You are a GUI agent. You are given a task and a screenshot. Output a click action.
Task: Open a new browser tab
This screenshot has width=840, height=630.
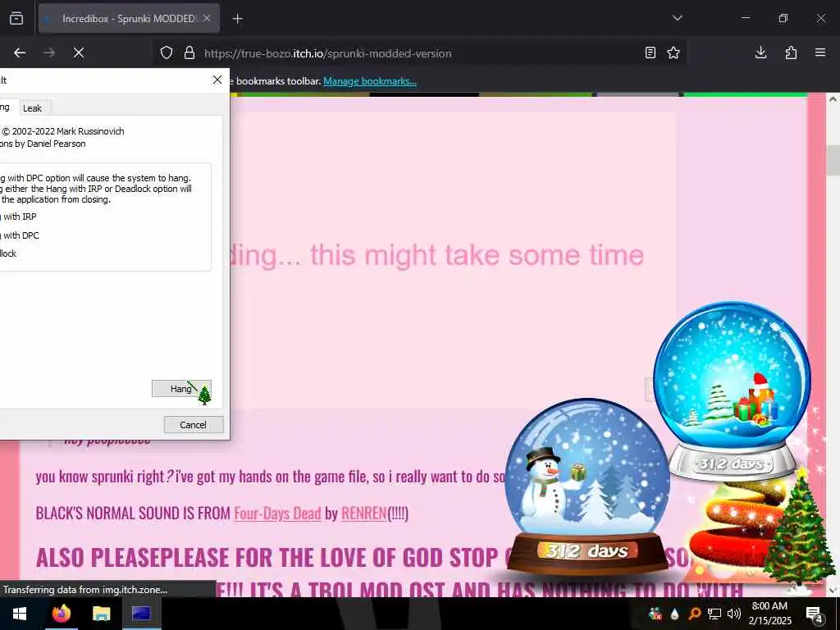[x=238, y=19]
